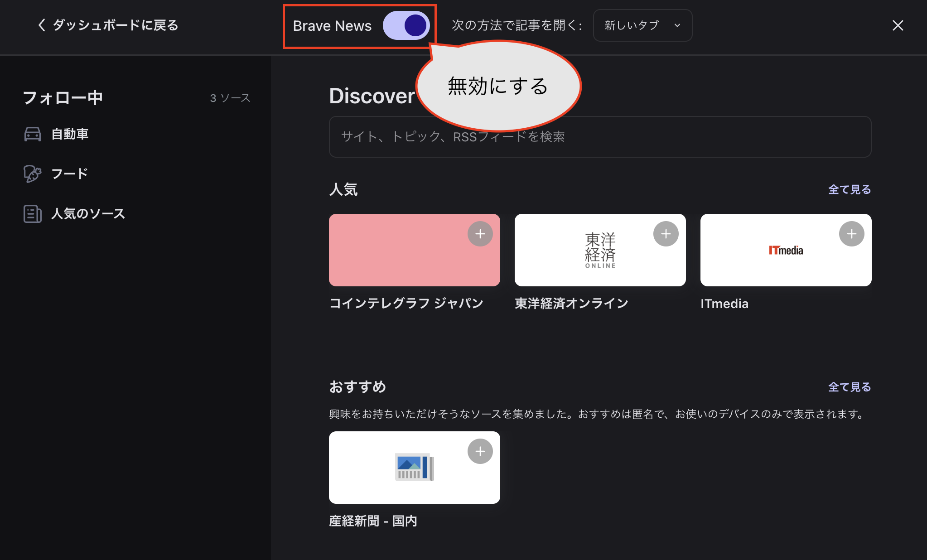This screenshot has width=927, height=560.
Task: Click the コインテレグラフ ジャパン source name
Action: coord(406,303)
